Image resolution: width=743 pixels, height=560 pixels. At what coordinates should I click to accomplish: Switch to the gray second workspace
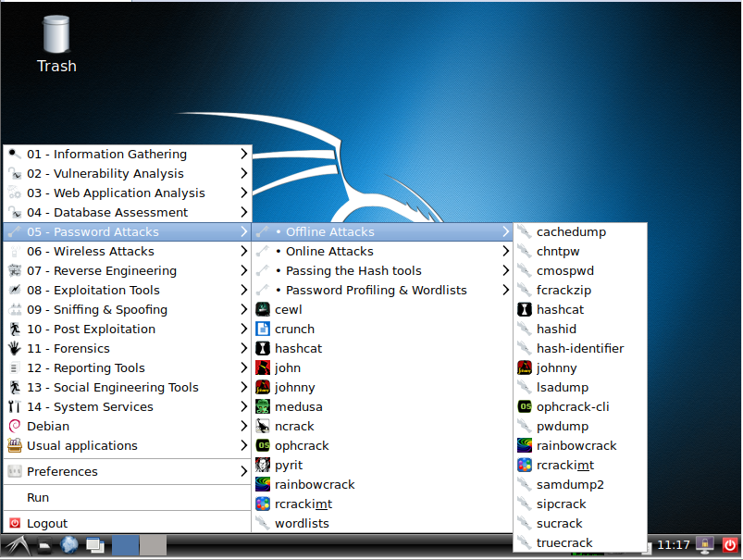click(153, 545)
